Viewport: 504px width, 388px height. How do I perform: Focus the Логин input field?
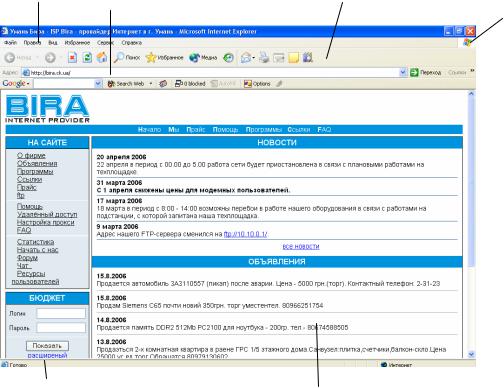(x=61, y=313)
